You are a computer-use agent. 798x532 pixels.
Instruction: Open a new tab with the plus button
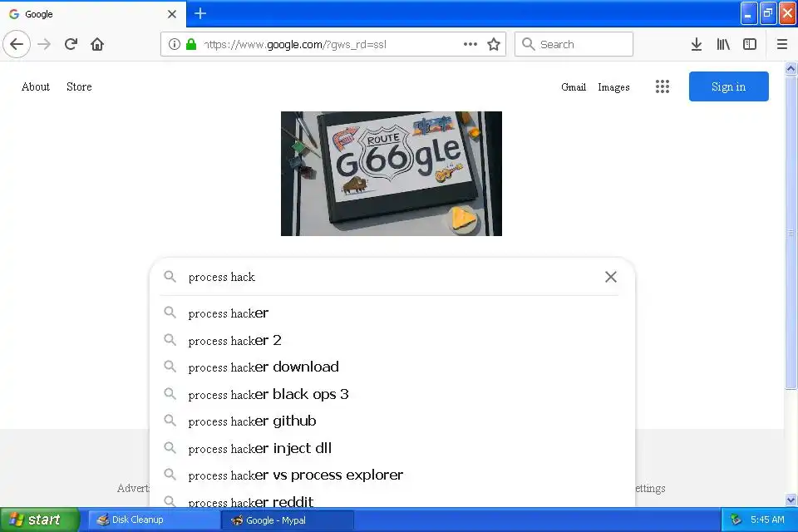(x=200, y=14)
